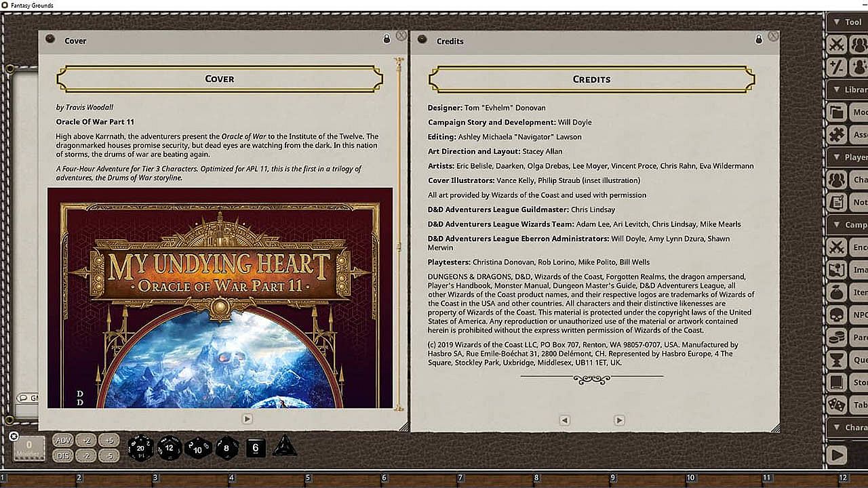Click the My Undying Heart cover image
This screenshot has width=868, height=488.
coord(220,298)
